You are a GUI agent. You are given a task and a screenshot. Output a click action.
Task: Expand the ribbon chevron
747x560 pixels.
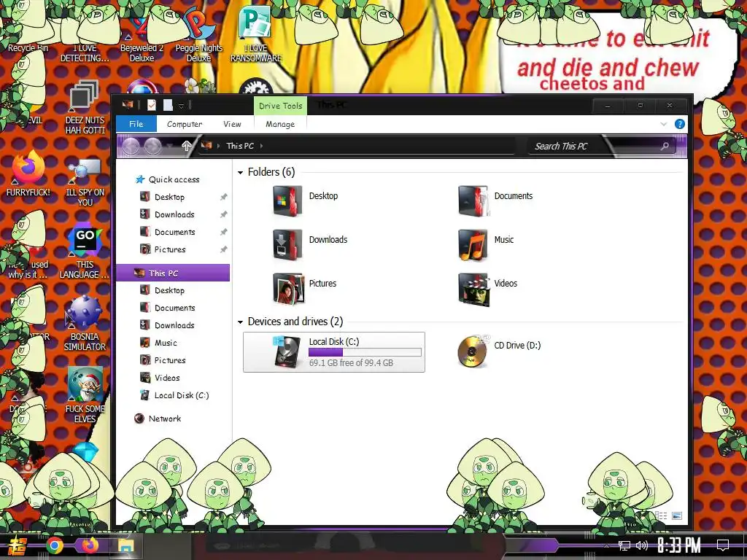coord(664,124)
